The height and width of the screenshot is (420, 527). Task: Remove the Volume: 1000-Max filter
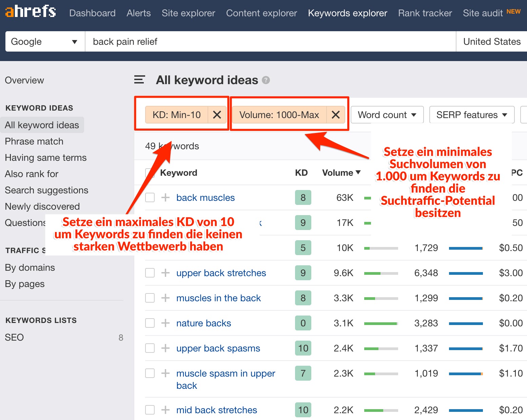tap(335, 115)
